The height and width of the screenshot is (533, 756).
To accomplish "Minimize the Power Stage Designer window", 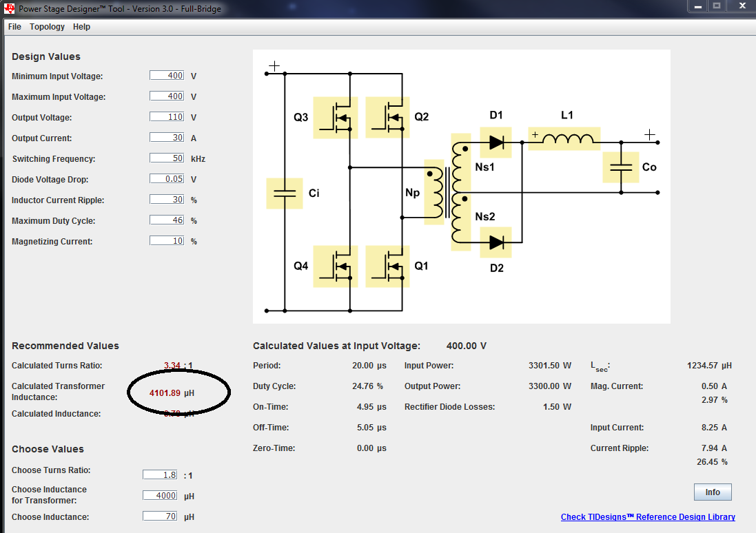I will click(697, 6).
